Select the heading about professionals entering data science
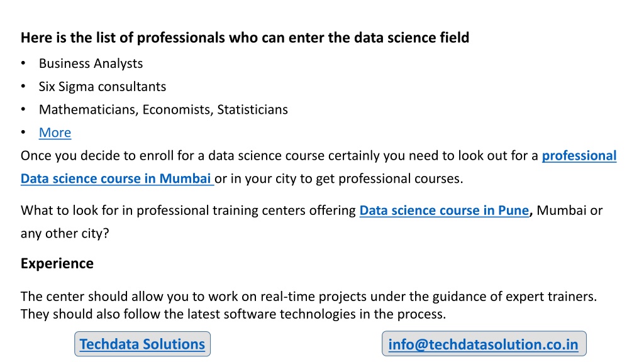This screenshot has height=362, width=644. point(245,38)
